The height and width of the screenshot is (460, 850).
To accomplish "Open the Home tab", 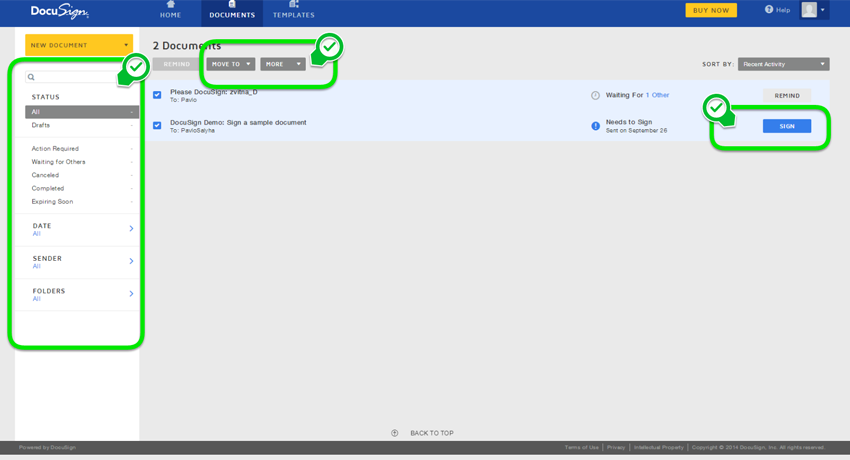I will click(170, 11).
